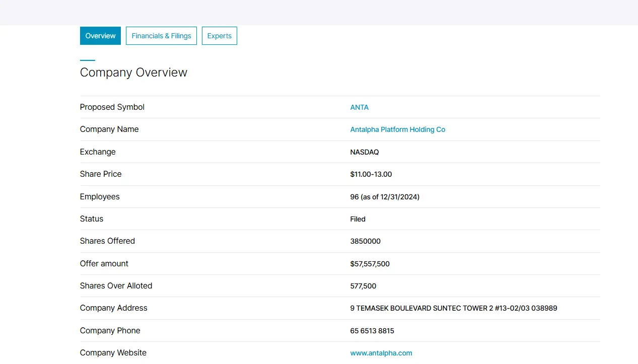The width and height of the screenshot is (638, 364).
Task: Click the Shares Over Alloted label
Action: point(116,286)
